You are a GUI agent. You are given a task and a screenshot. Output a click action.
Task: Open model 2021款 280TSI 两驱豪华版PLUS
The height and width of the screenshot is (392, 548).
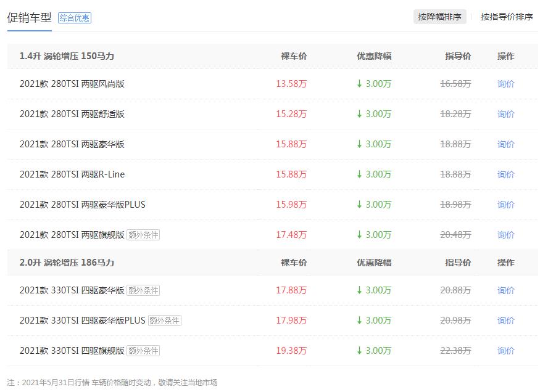83,205
